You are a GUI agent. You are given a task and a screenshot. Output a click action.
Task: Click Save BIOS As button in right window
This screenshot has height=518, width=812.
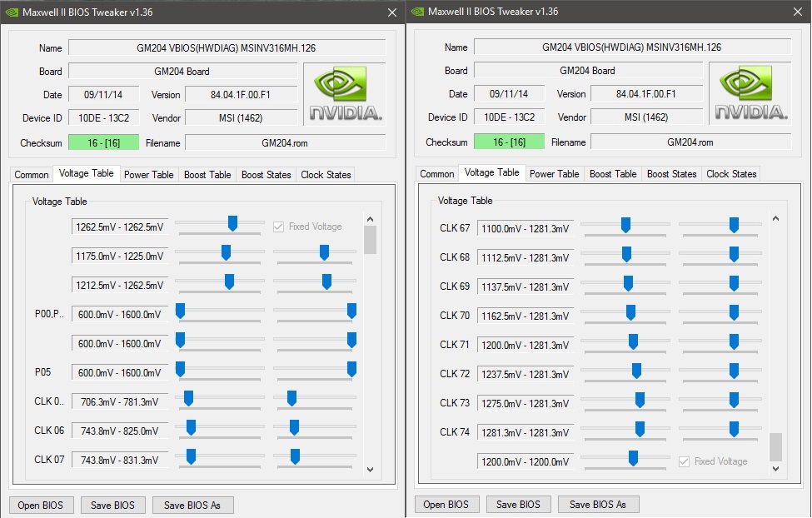(598, 504)
